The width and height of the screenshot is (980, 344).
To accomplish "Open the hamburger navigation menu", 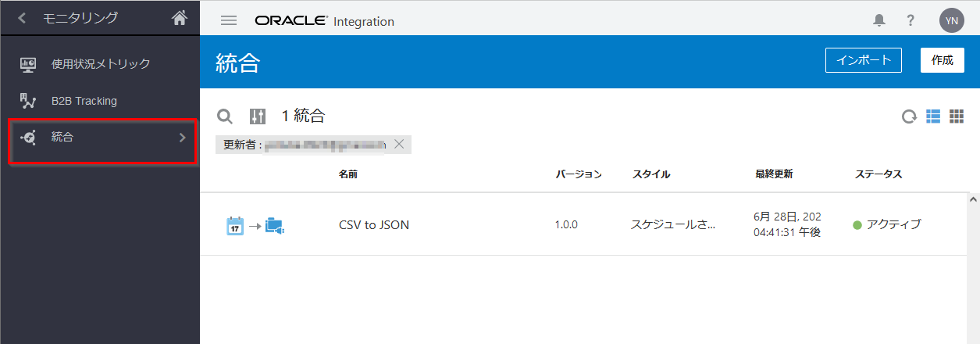I will (x=229, y=21).
